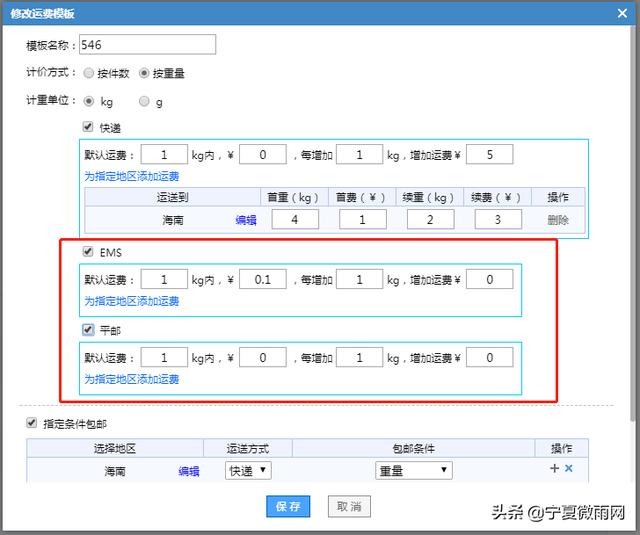Click 为指定地区添加运费 link under EMS
This screenshot has width=640, height=535.
131,301
